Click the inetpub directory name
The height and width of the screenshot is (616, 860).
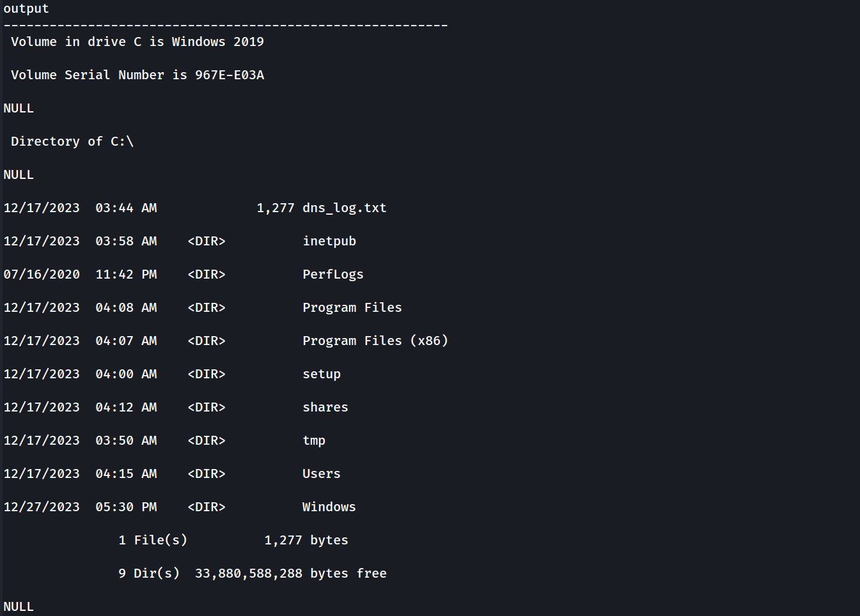(329, 242)
